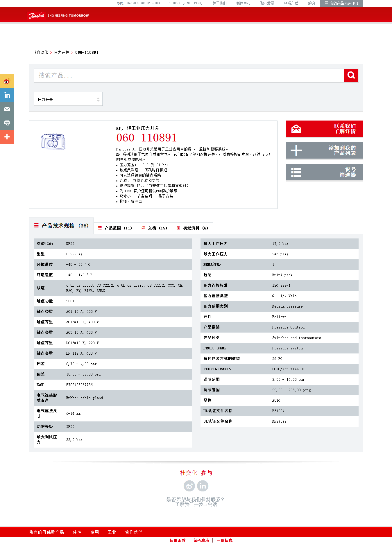Click the list icon on filter button

296,172
